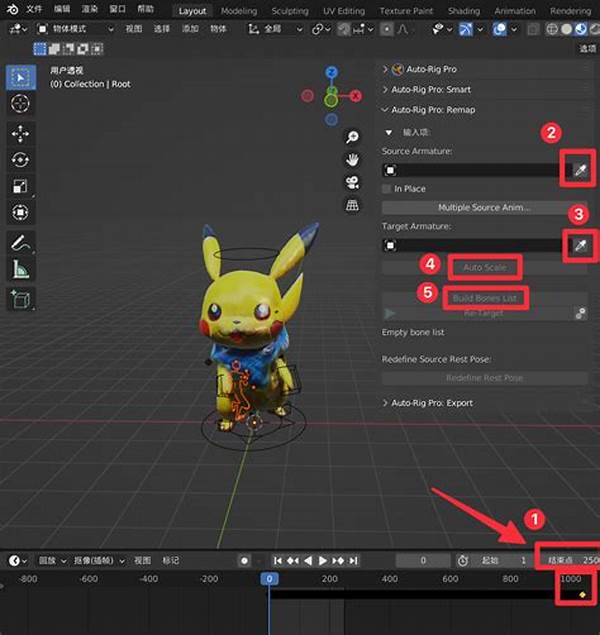The width and height of the screenshot is (600, 635).
Task: Toggle auto keying record button
Action: coord(244,560)
